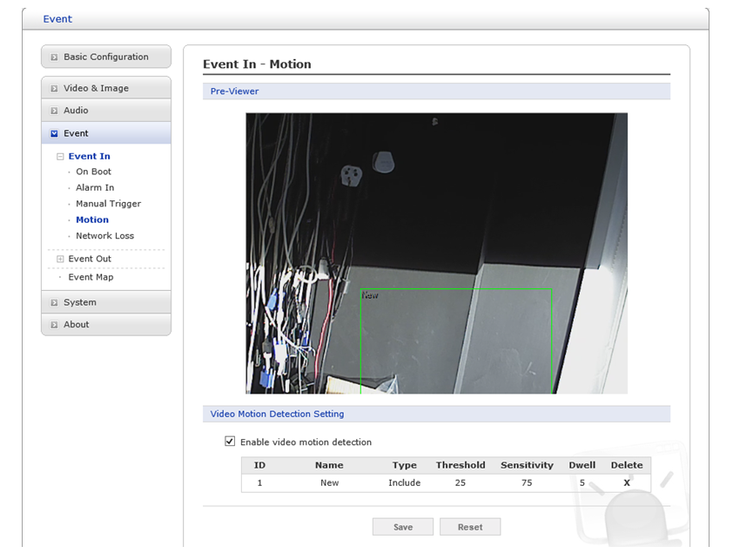The height and width of the screenshot is (560, 733).
Task: Collapse Event section via its blue arrow icon
Action: click(54, 134)
